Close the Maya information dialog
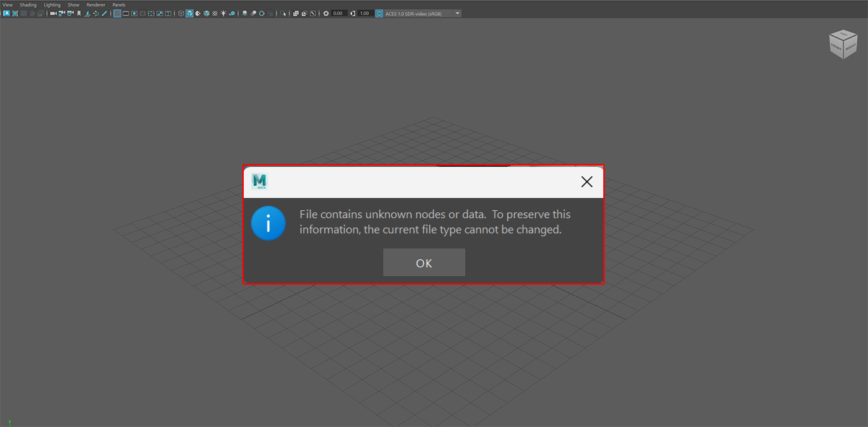 pyautogui.click(x=587, y=182)
